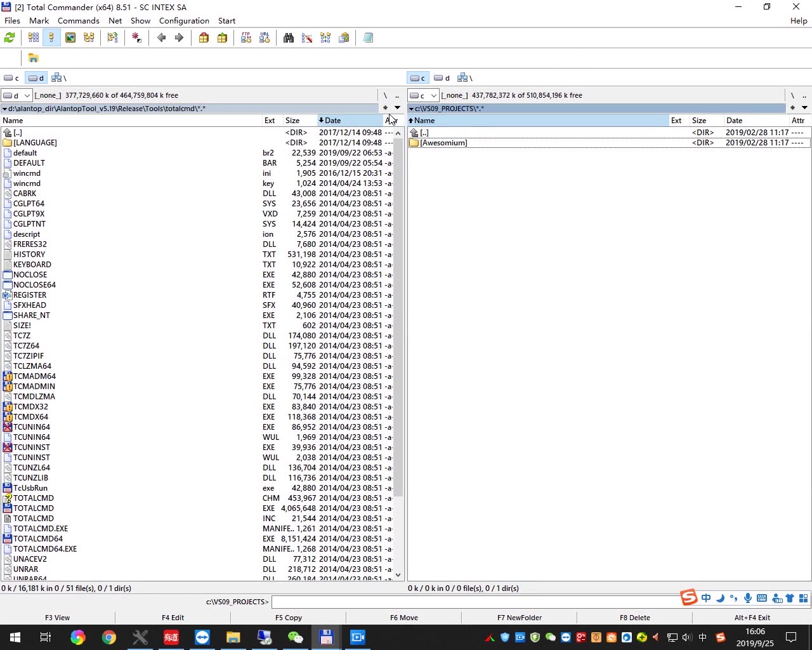Toggle Sogou IME Chinese/English mode icon
Viewport: 812px width, 650px height.
pos(706,598)
